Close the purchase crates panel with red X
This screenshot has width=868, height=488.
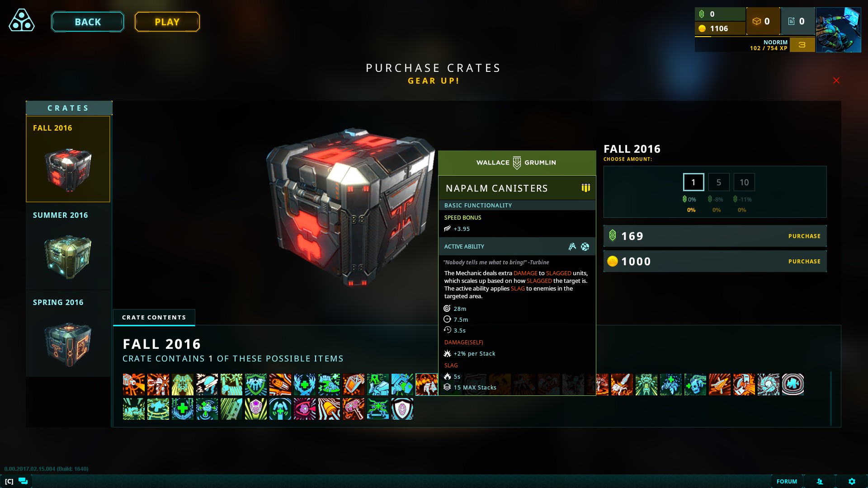click(x=836, y=80)
